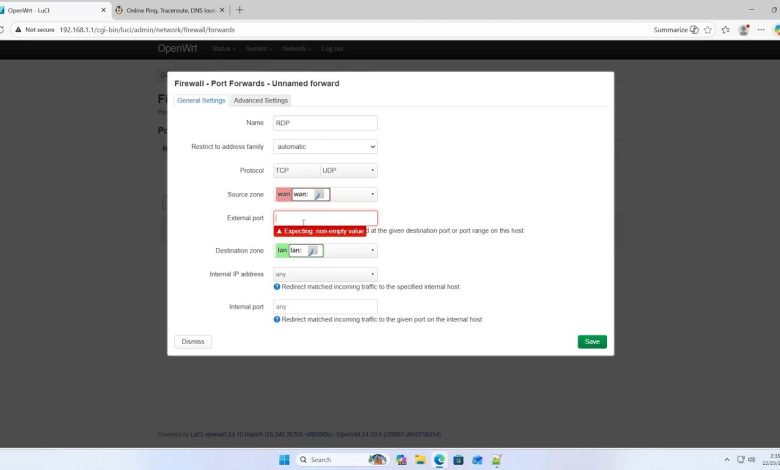Click the Log out link
This screenshot has width=780, height=470.
tap(332, 49)
